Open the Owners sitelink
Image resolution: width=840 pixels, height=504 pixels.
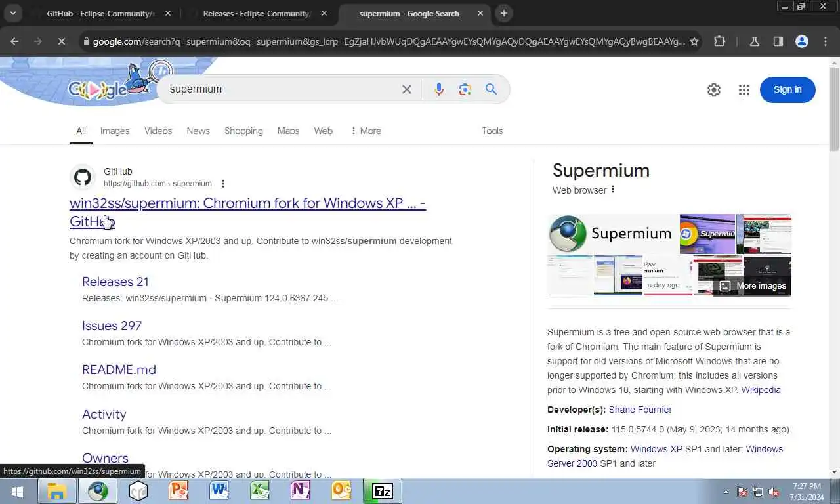coord(105,458)
